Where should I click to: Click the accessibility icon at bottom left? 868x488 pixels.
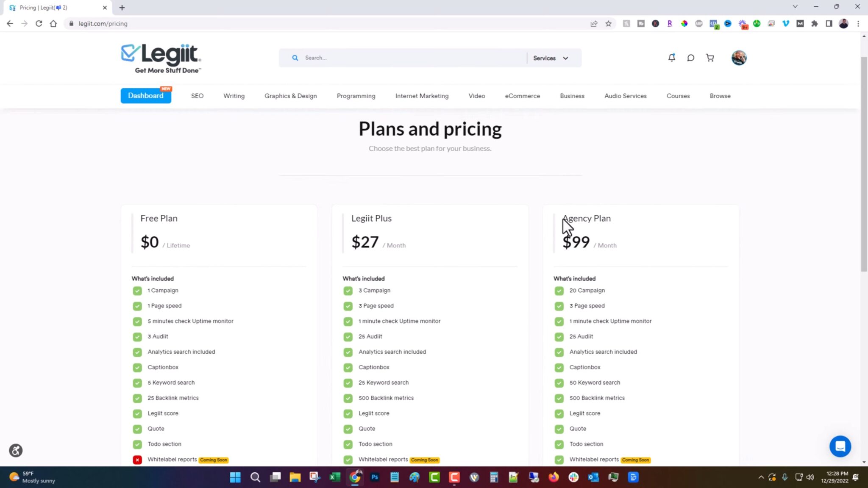(16, 450)
